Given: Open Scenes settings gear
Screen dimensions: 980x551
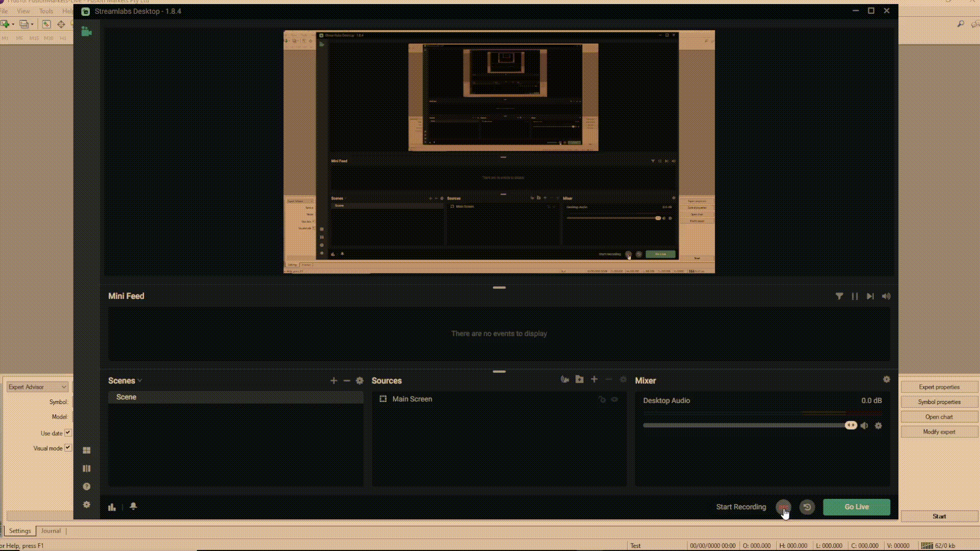Looking at the screenshot, I should click(360, 381).
